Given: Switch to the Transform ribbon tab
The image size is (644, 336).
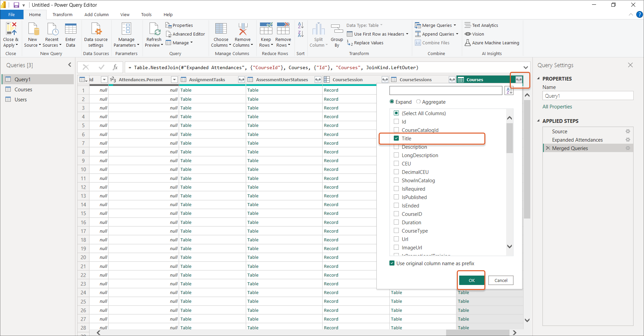Looking at the screenshot, I should [x=62, y=14].
